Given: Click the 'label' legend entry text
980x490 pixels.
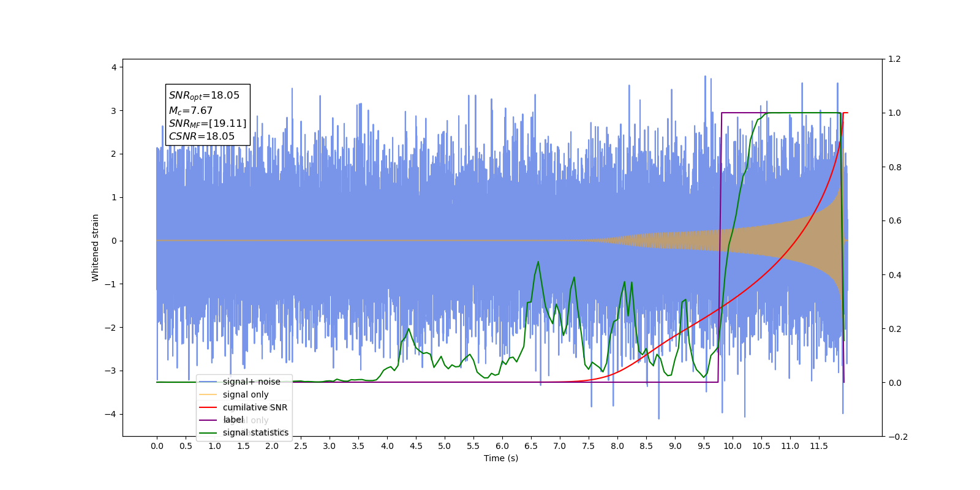Looking at the screenshot, I should [x=233, y=420].
